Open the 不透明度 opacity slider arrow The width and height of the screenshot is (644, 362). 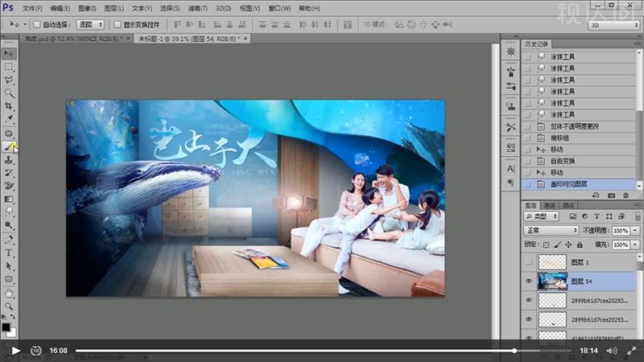coord(635,231)
